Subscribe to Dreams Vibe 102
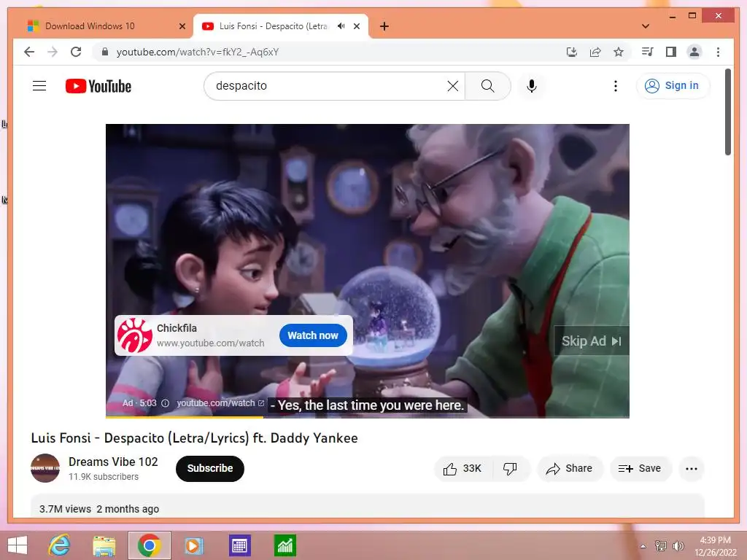 point(209,469)
